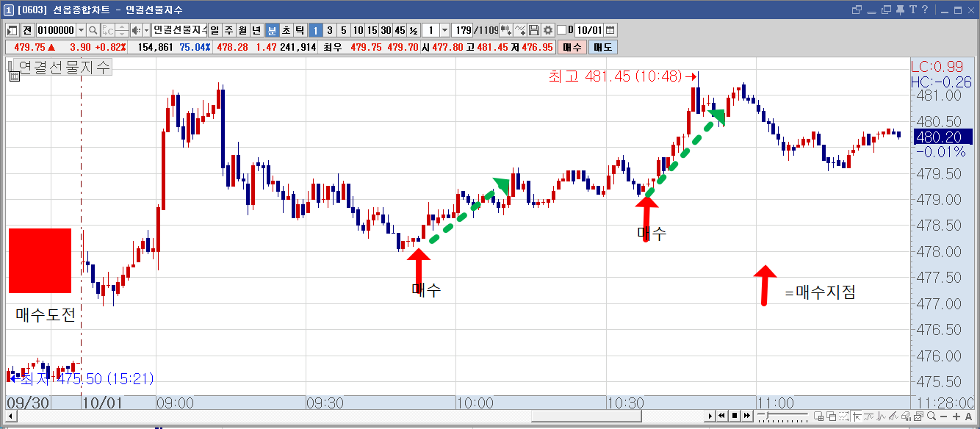Click the blue 매도 sell button
The image size is (980, 429).
(603, 47)
